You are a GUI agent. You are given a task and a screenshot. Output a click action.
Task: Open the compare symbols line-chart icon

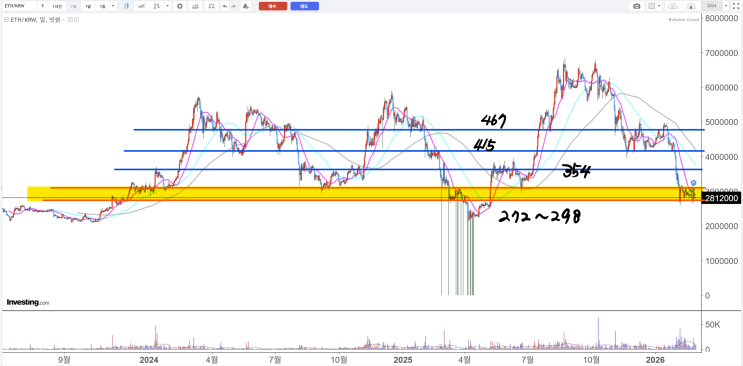click(x=141, y=6)
